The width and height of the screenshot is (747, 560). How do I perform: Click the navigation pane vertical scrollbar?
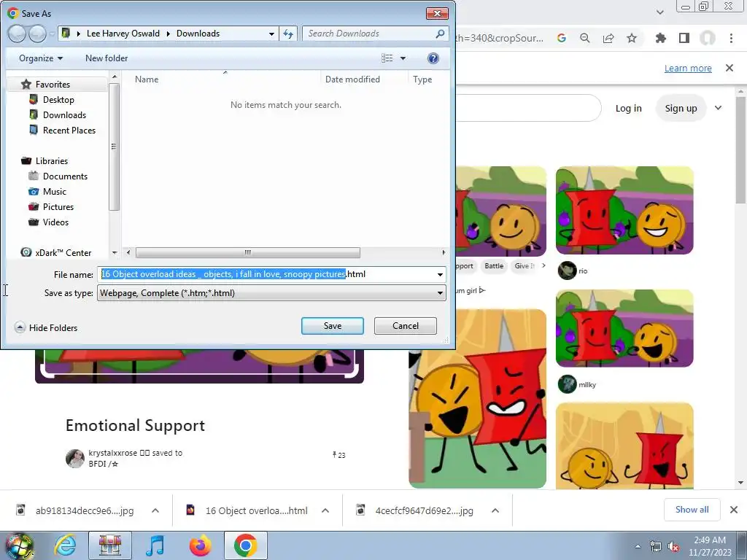tap(114, 147)
